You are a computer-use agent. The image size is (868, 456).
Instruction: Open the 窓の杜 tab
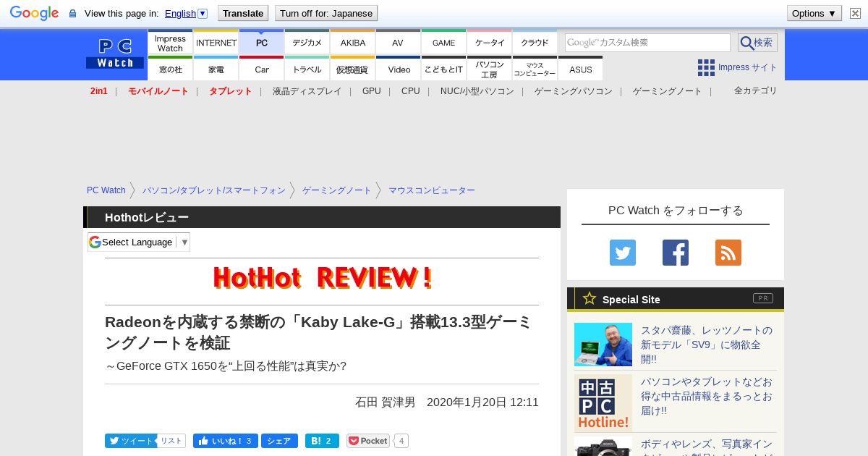pyautogui.click(x=170, y=69)
